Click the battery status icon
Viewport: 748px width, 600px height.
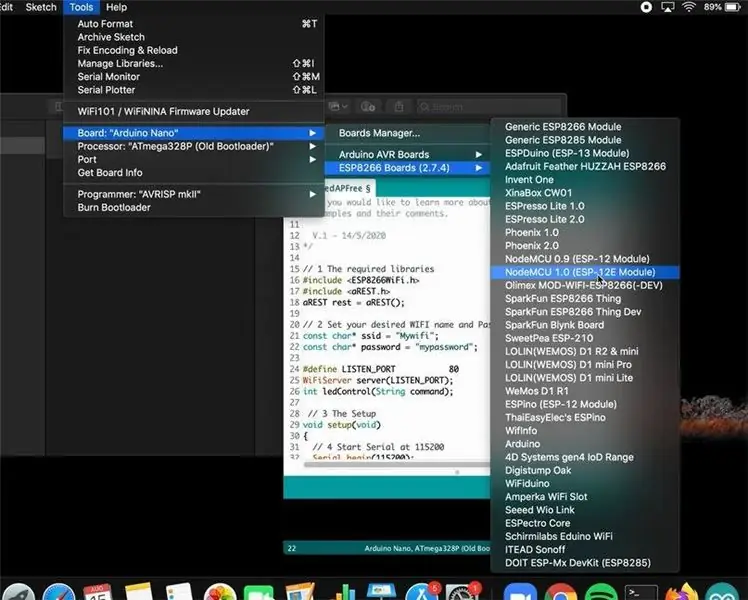click(x=732, y=7)
